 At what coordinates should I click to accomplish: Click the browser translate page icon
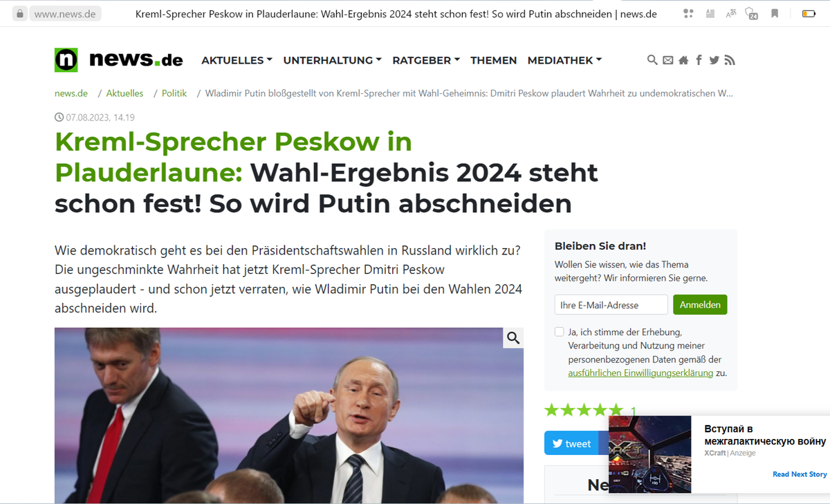731,13
